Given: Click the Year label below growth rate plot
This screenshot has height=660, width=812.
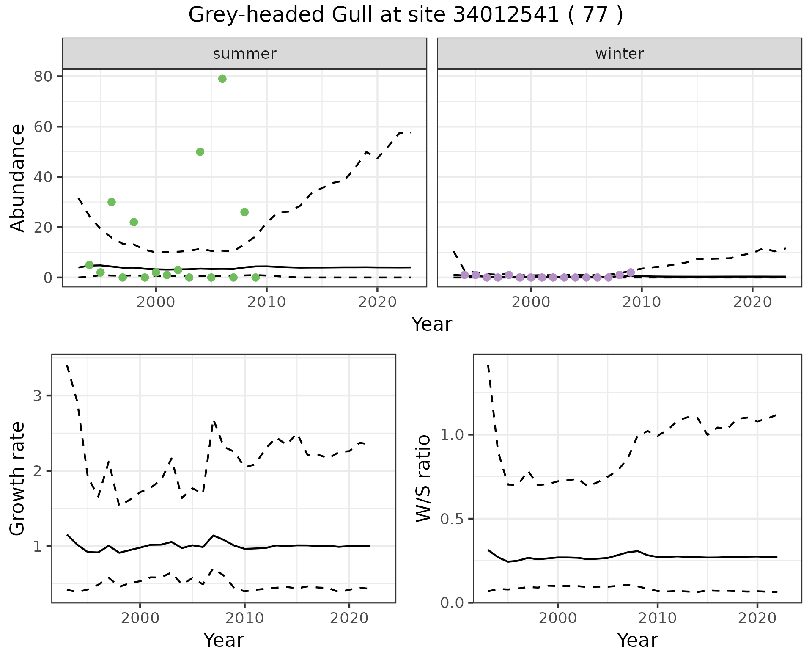Looking at the screenshot, I should 224,640.
